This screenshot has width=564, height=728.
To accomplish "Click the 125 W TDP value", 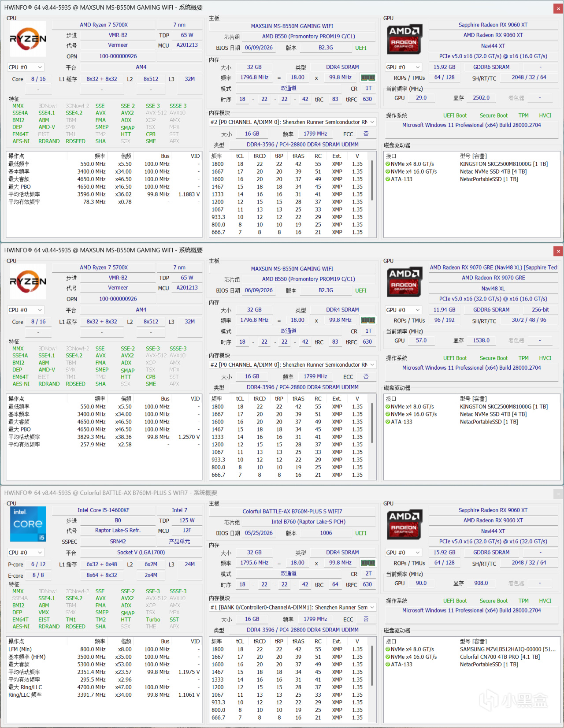I will click(187, 521).
